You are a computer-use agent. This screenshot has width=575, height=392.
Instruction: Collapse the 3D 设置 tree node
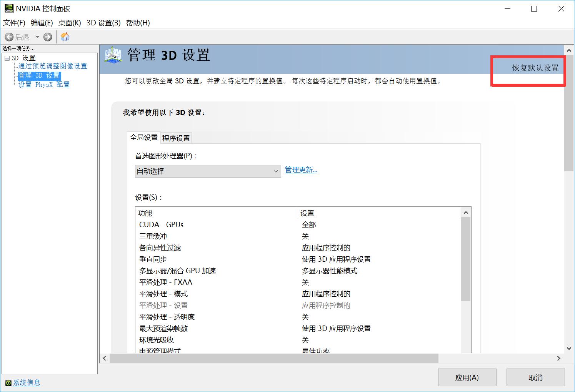point(7,57)
